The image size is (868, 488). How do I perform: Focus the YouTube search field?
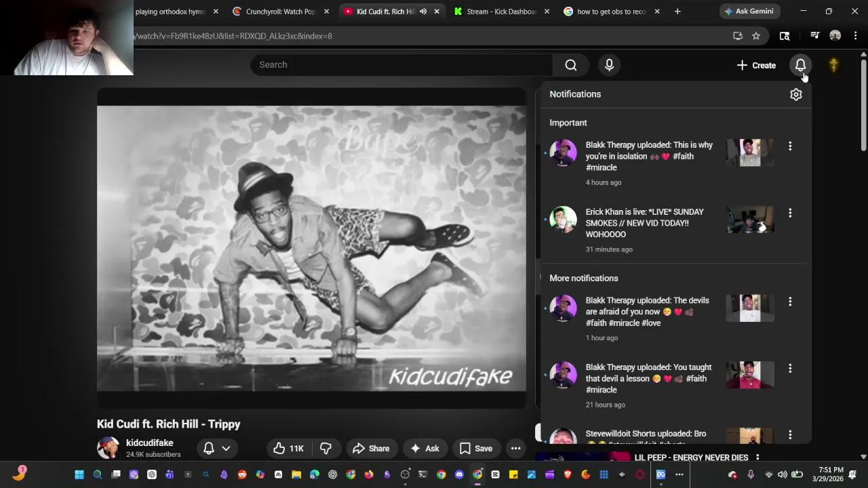pos(402,65)
